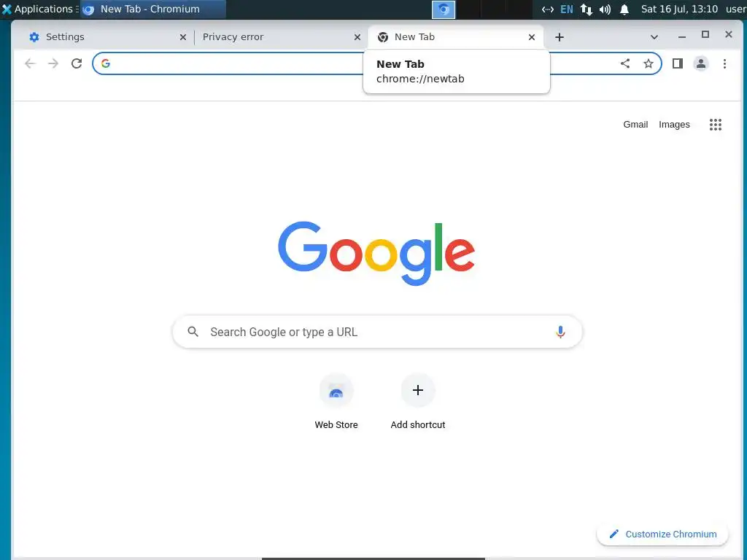Image resolution: width=747 pixels, height=560 pixels.
Task: Open the Google apps grid
Action: [x=715, y=125]
